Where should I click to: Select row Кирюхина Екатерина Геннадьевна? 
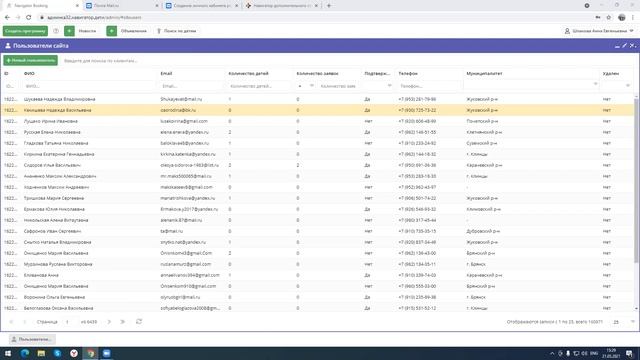pyautogui.click(x=318, y=154)
